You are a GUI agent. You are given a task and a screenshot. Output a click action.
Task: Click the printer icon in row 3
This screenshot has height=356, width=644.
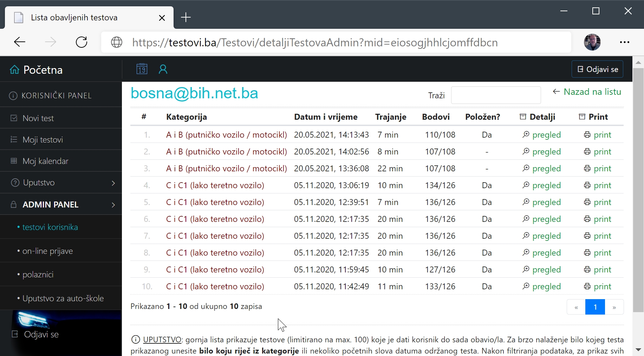click(587, 169)
